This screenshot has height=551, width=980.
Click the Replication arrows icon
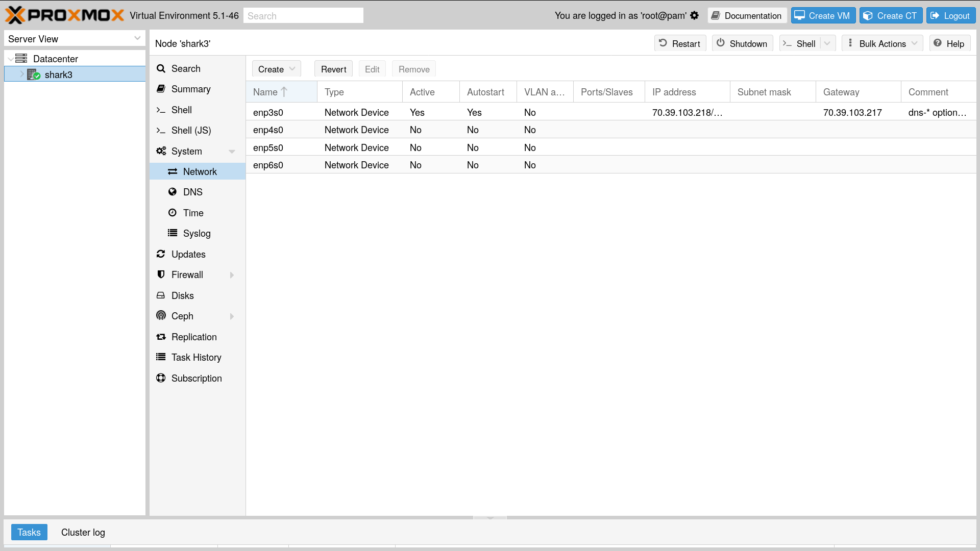pyautogui.click(x=161, y=337)
